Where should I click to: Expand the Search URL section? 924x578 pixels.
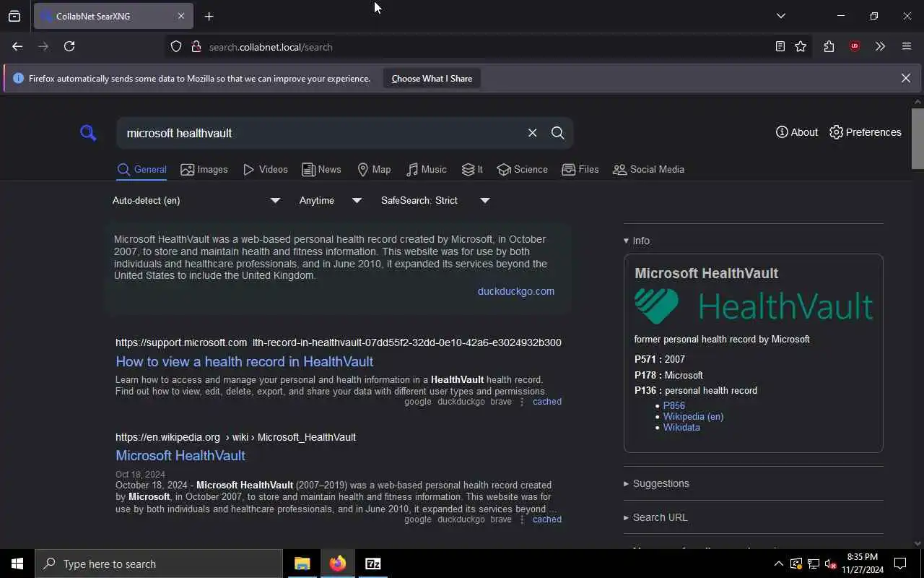tap(655, 517)
